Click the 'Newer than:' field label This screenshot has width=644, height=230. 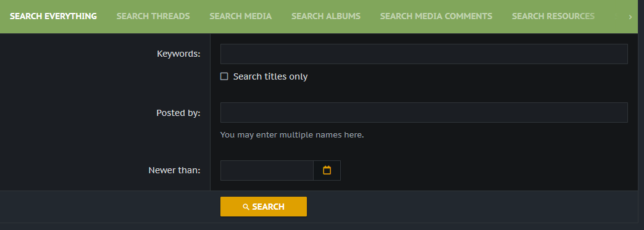(175, 170)
